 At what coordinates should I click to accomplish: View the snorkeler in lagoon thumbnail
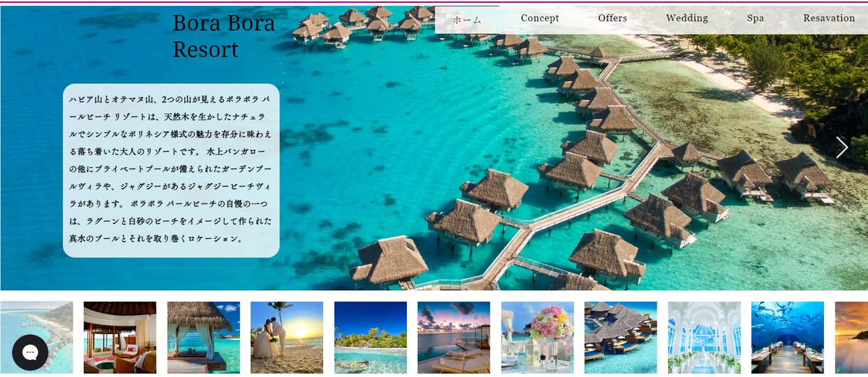coord(371,337)
